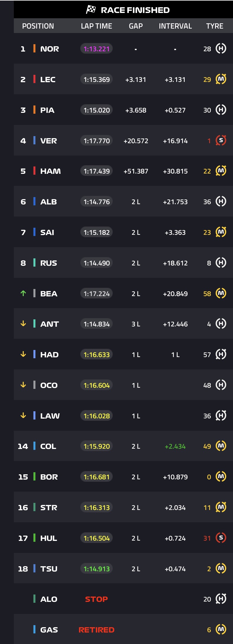Click the yellow down arrow beside ANT
This screenshot has height=644, width=233.
click(x=23, y=324)
